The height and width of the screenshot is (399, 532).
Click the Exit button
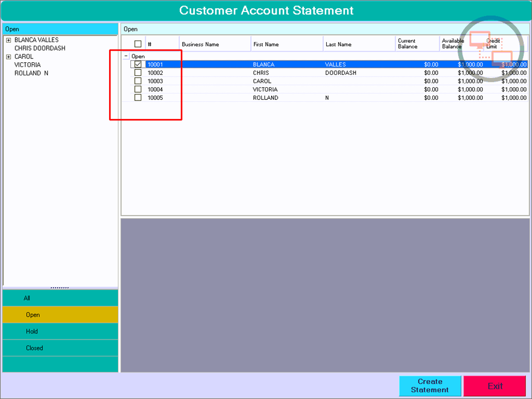click(495, 386)
